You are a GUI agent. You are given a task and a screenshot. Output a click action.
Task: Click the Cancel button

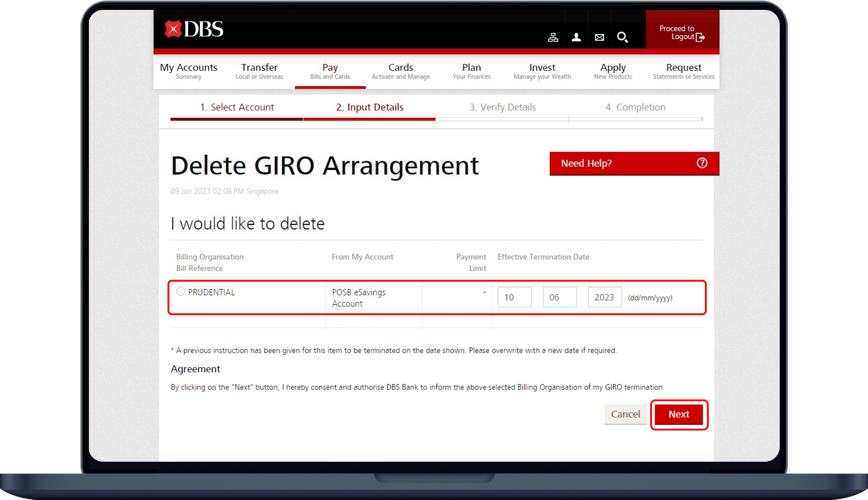tap(626, 414)
